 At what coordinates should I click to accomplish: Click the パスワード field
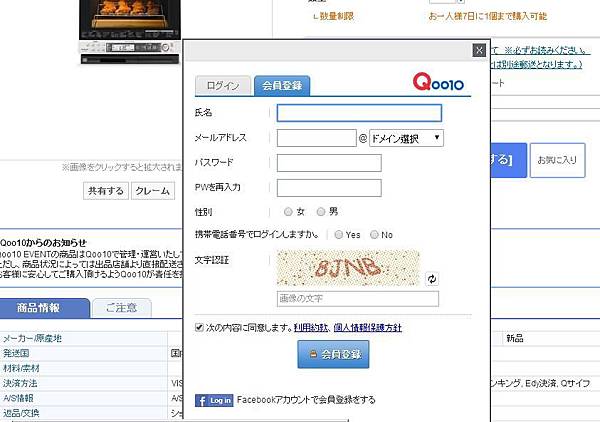[x=329, y=163]
